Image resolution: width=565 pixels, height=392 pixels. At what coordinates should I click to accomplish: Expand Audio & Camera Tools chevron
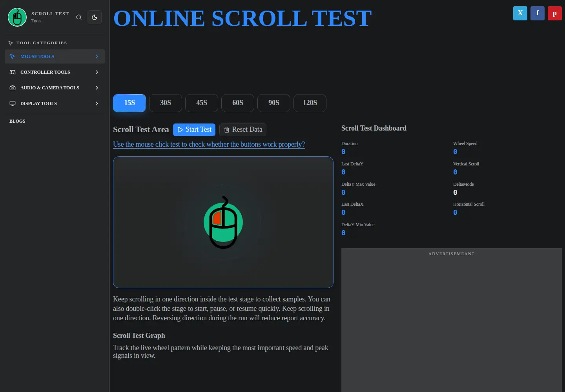tap(97, 88)
